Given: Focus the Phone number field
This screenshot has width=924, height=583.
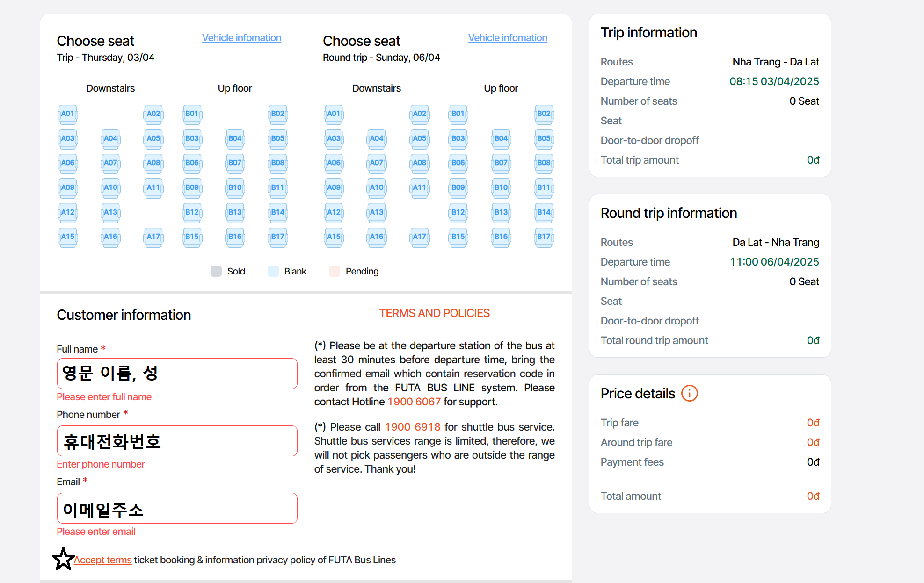Looking at the screenshot, I should coord(177,441).
